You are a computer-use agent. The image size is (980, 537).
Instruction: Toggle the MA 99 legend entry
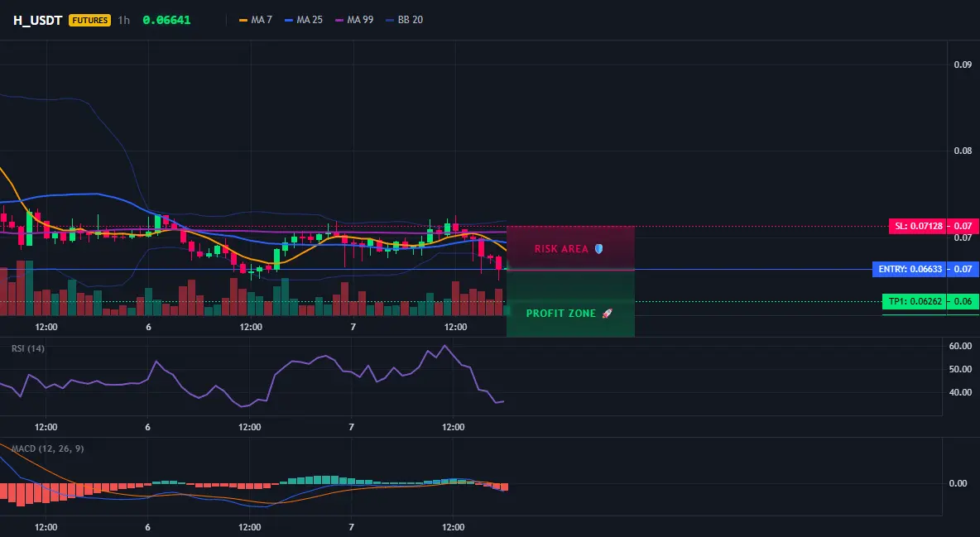pyautogui.click(x=354, y=20)
